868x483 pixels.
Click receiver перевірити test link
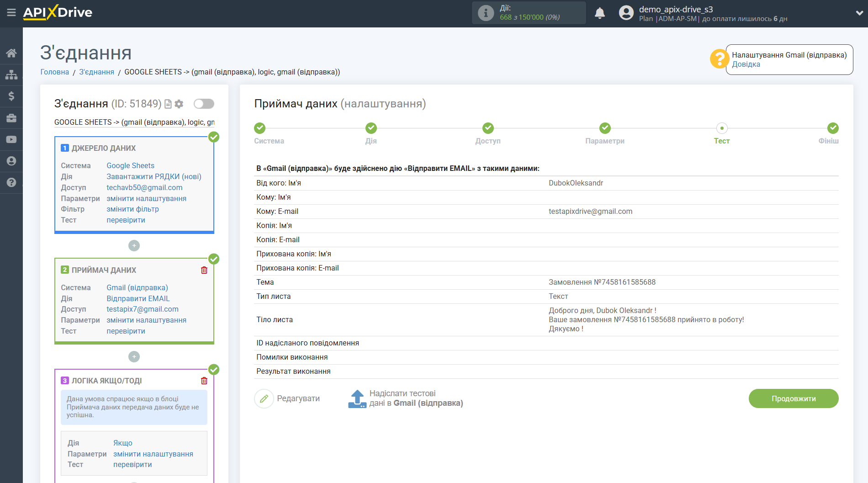(x=126, y=331)
